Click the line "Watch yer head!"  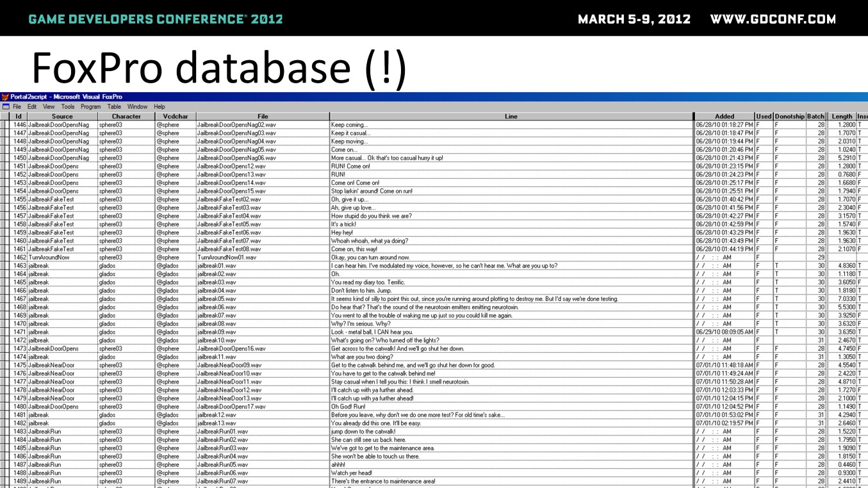[x=352, y=473]
